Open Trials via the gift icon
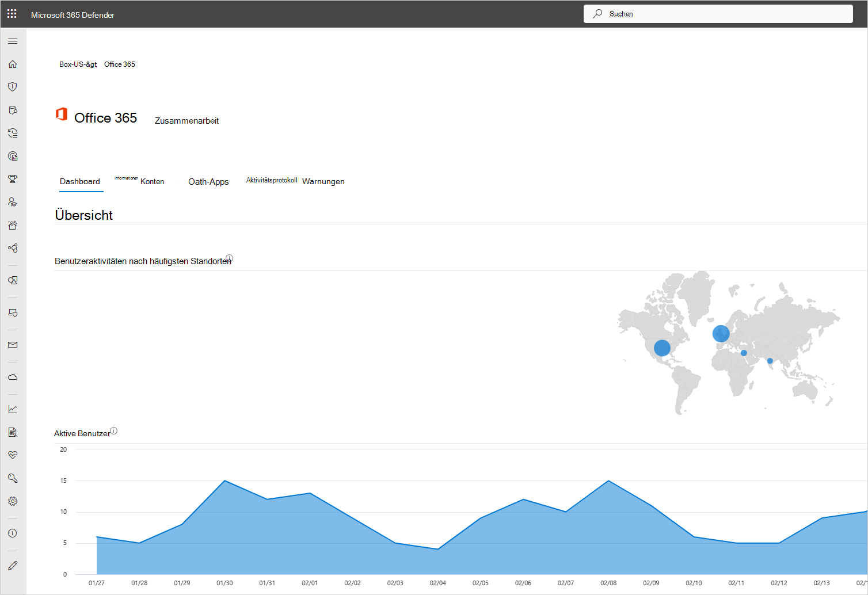Image resolution: width=868 pixels, height=595 pixels. coord(12,224)
